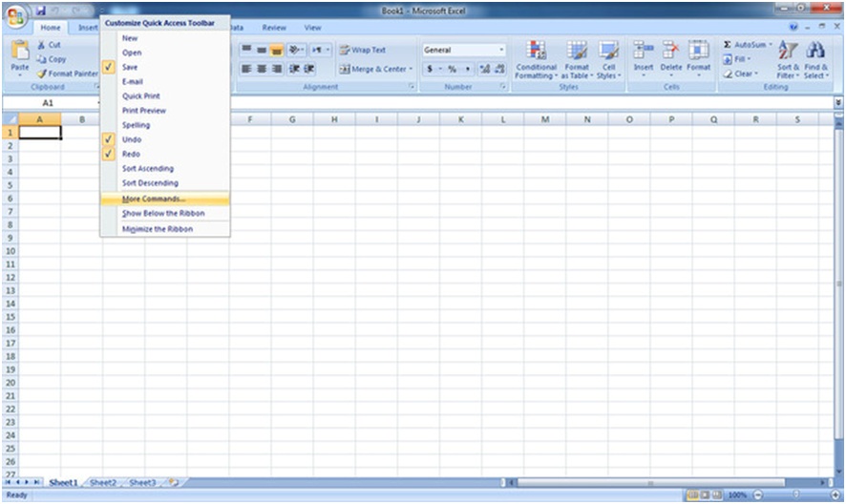Open the Merge & Center dropdown

[412, 69]
